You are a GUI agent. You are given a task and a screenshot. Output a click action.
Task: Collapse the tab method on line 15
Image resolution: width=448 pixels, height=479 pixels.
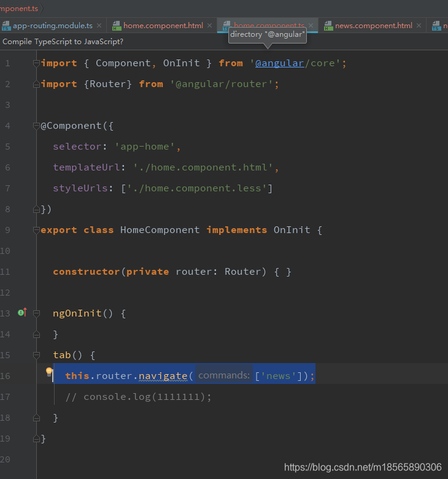tap(36, 355)
